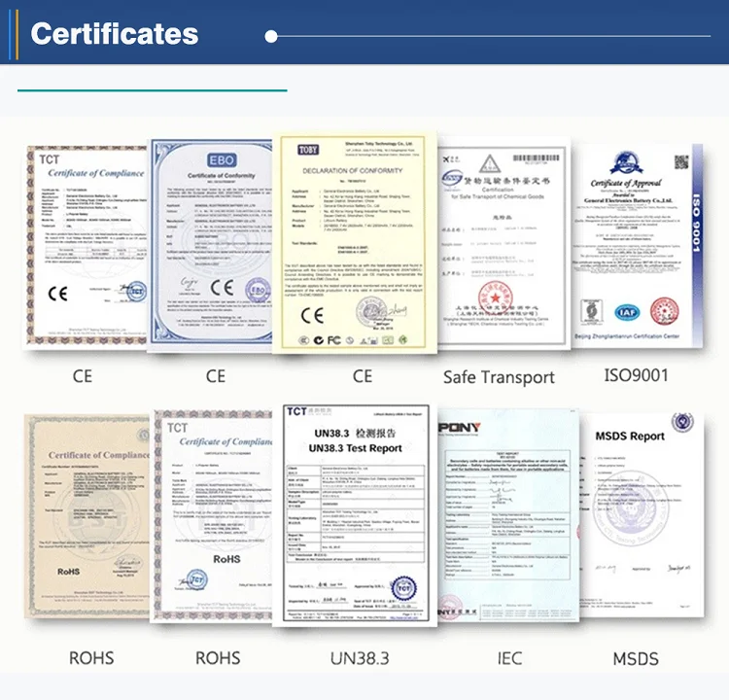Viewport: 729px width, 700px height.
Task: Open the PONY IEC test report
Action: [507, 515]
